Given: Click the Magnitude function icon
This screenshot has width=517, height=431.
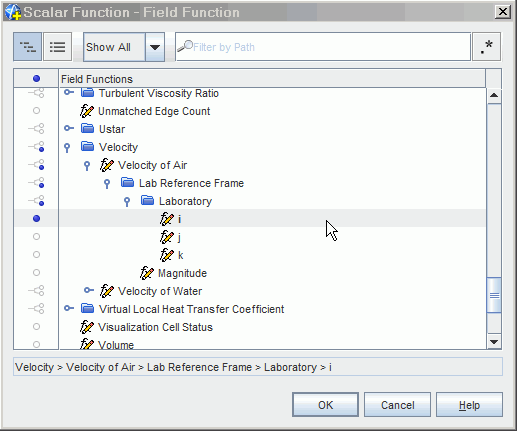Looking at the screenshot, I should [147, 273].
